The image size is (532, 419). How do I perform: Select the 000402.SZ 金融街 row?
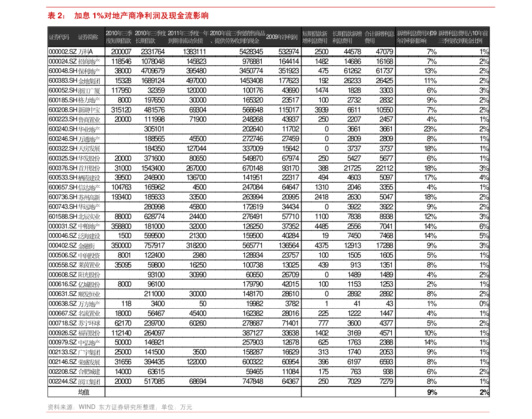click(268, 246)
